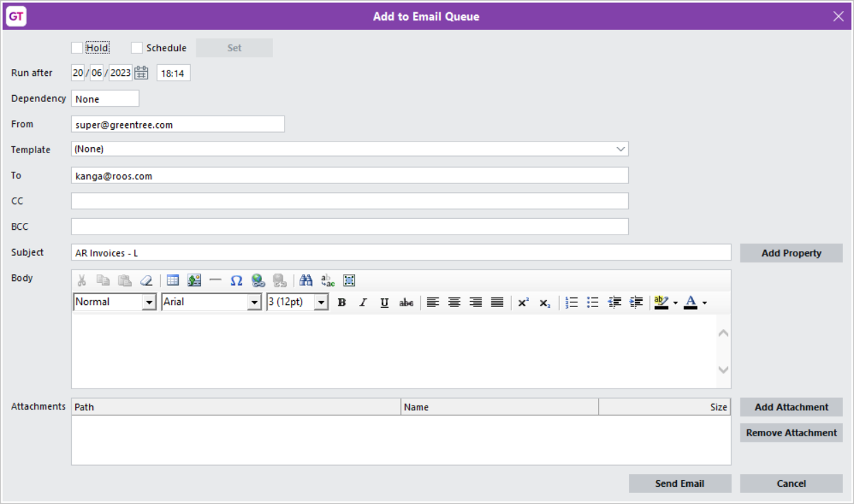Click the spell check abc icon
The width and height of the screenshot is (854, 504).
328,280
